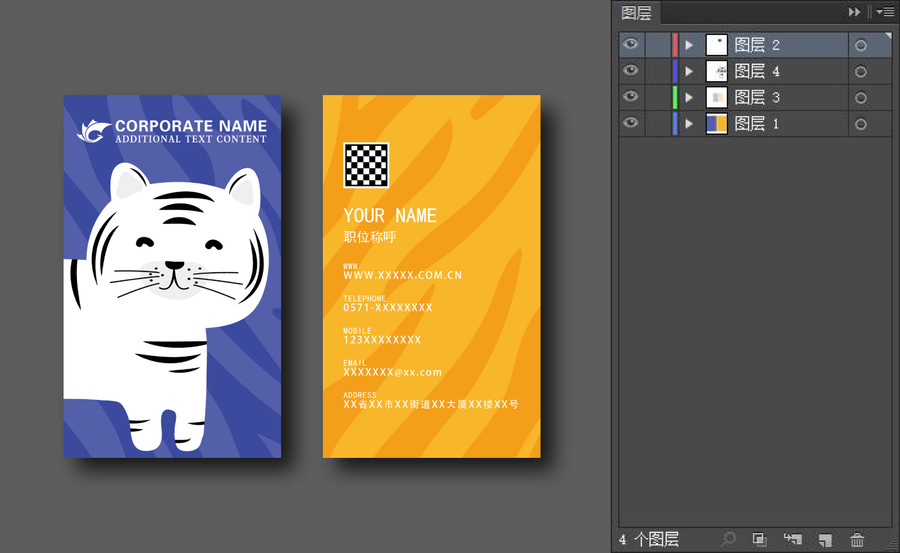Viewport: 900px width, 553px height.
Task: Select the 'XXXXXXX@xx.com' email text
Action: click(393, 372)
